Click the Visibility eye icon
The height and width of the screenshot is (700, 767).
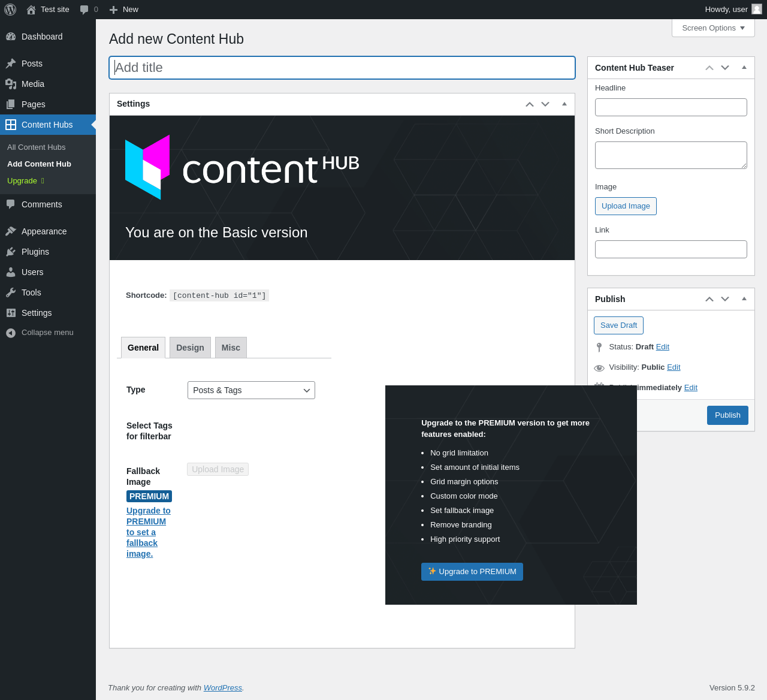(599, 368)
